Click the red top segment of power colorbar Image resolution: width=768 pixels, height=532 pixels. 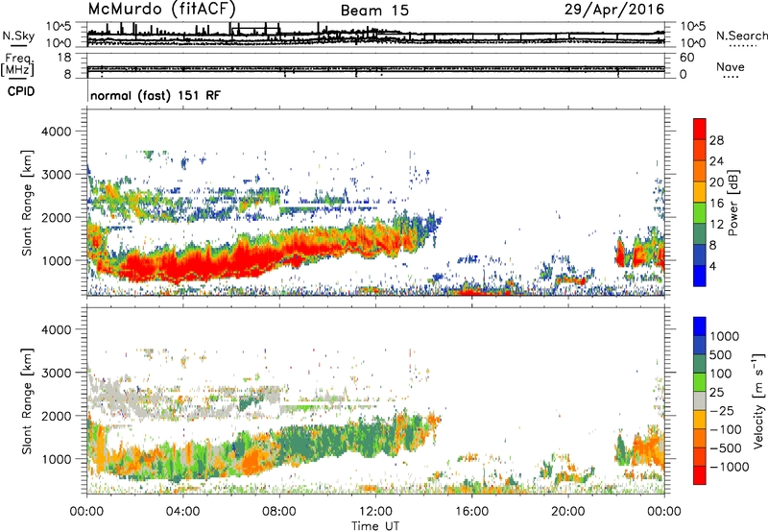tap(700, 130)
